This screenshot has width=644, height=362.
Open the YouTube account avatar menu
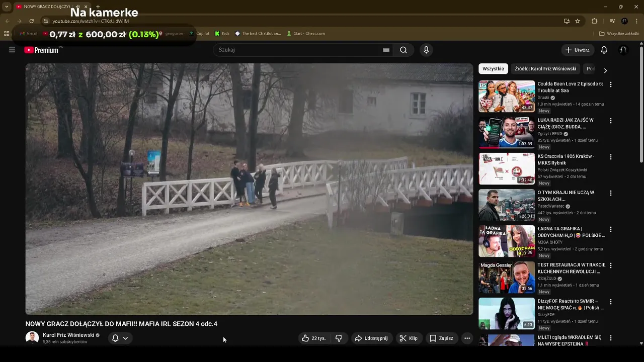pyautogui.click(x=623, y=50)
